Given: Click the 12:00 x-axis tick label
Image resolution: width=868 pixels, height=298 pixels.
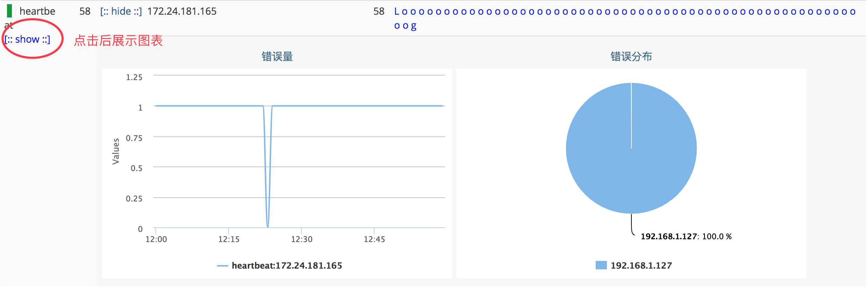Looking at the screenshot, I should (x=156, y=239).
